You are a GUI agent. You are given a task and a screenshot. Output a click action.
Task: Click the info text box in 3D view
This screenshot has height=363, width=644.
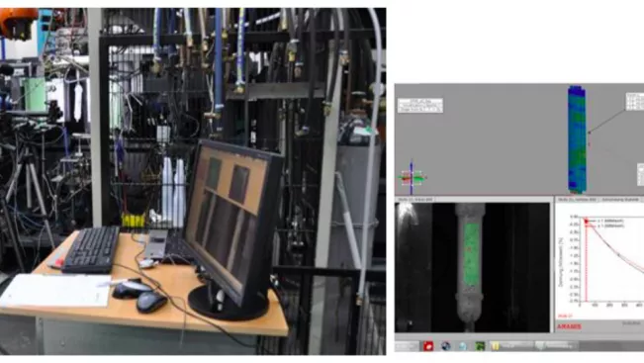click(x=420, y=105)
